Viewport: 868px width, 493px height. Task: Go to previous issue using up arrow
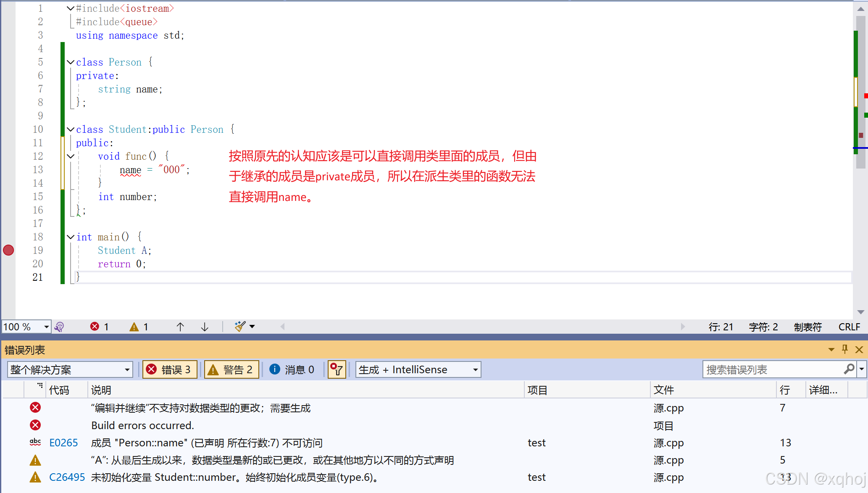point(180,327)
